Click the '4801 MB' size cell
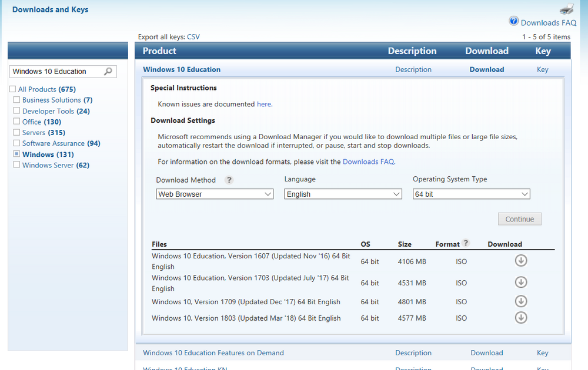Image resolution: width=588 pixels, height=370 pixels. pyautogui.click(x=412, y=302)
